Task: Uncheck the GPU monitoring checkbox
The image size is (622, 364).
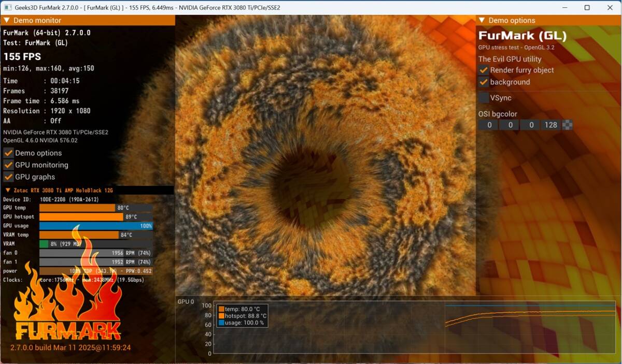Action: coord(8,165)
